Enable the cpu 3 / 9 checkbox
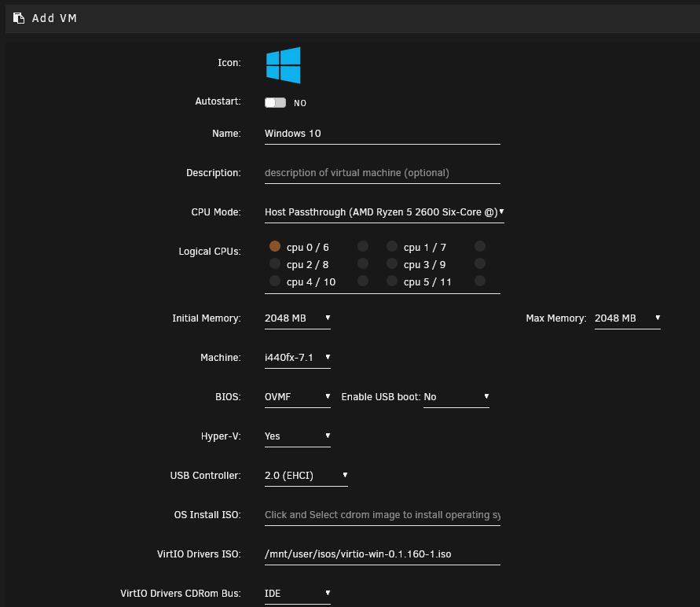Viewport: 700px width, 607px height. [x=392, y=263]
